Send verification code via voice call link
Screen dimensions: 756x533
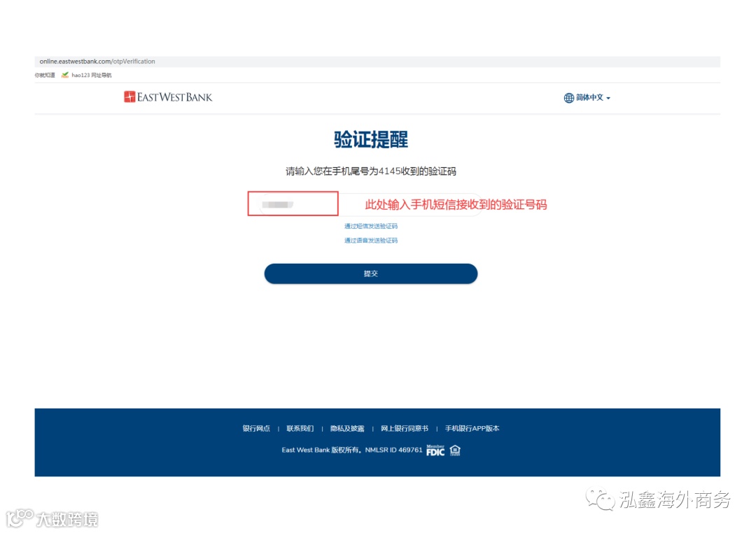click(x=371, y=241)
